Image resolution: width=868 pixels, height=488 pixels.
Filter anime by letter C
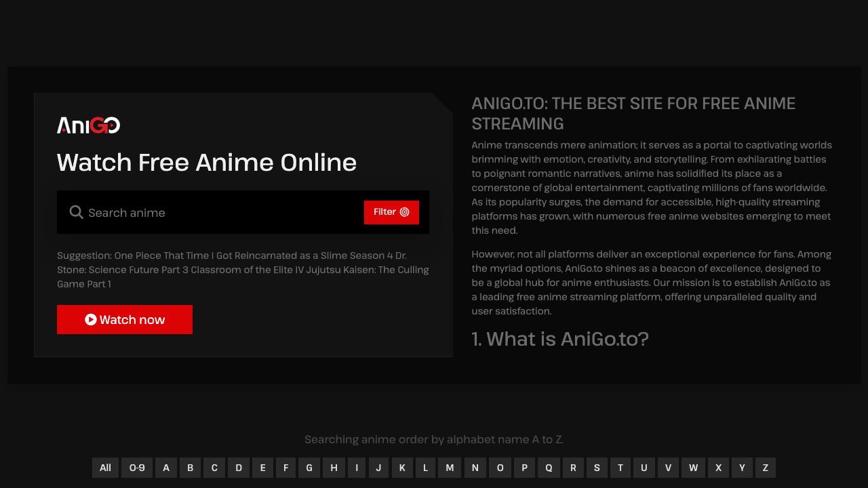[214, 468]
